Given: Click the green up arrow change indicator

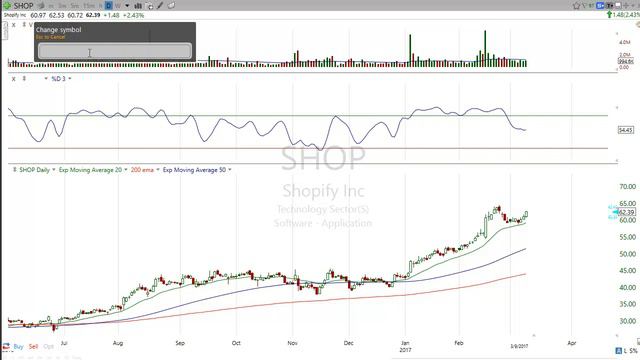Looking at the screenshot, I should (x=609, y=15).
